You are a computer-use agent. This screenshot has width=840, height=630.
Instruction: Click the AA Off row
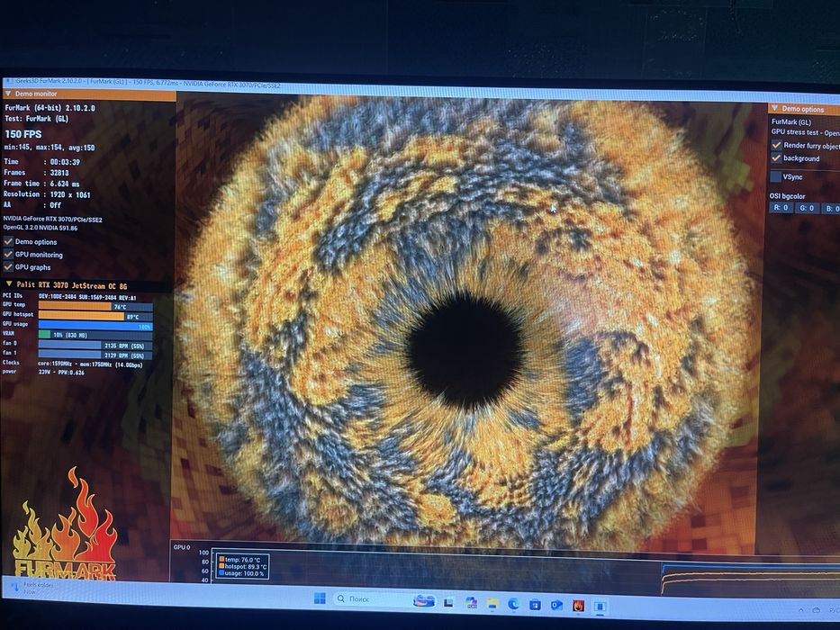32,204
